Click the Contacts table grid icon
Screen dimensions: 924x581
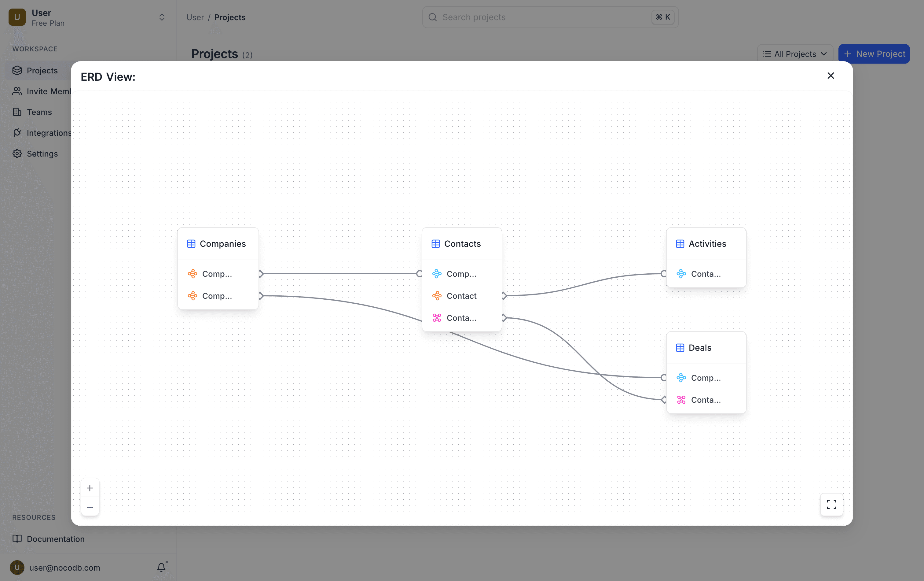(435, 243)
